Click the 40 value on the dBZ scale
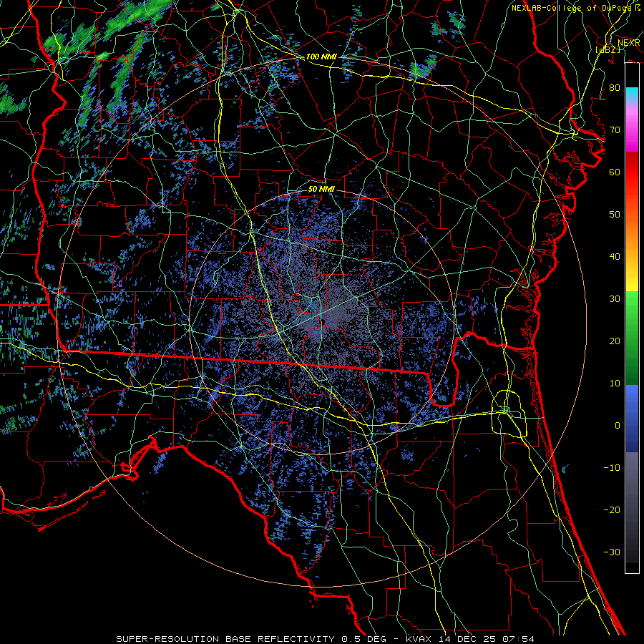 [615, 257]
